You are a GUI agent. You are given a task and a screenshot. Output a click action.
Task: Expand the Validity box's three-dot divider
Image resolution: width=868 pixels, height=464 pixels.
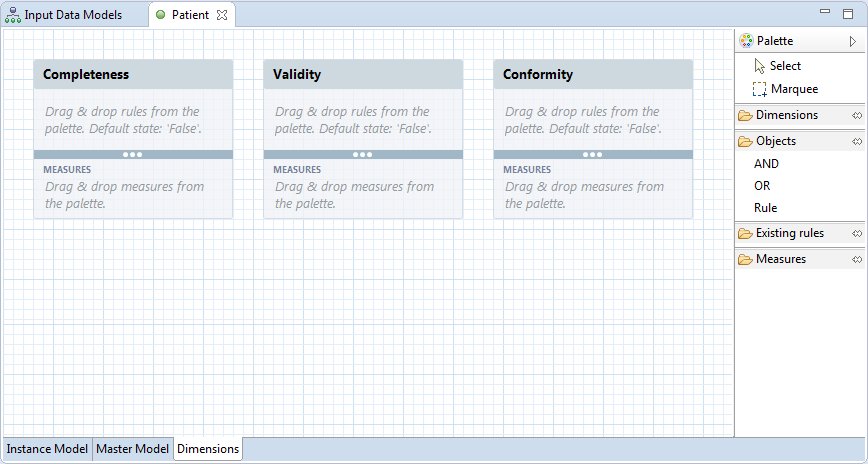click(x=363, y=154)
